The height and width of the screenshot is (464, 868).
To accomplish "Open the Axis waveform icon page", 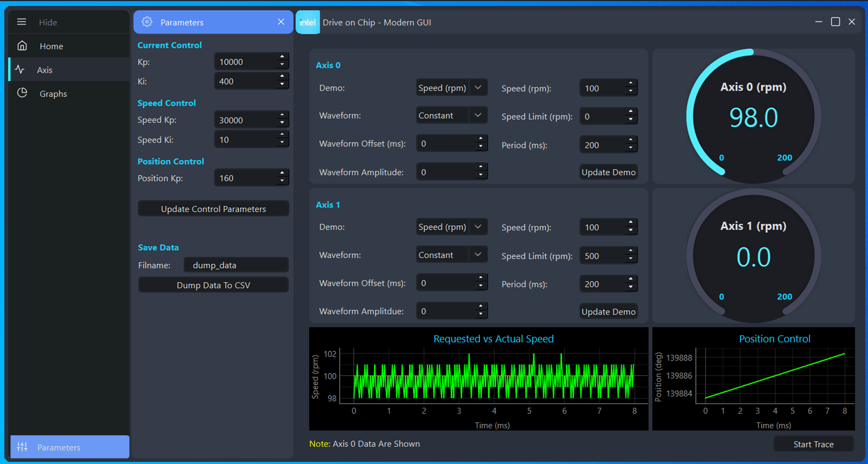I will click(x=20, y=70).
